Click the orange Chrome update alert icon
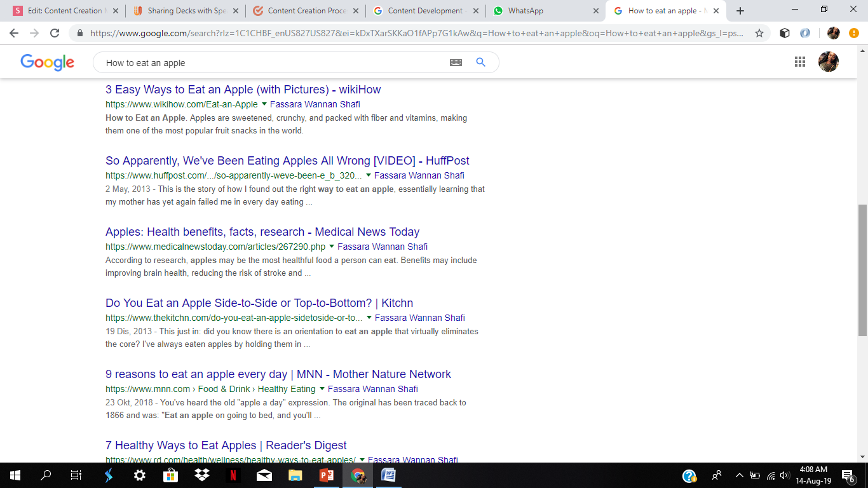Screen dimensions: 868x488 point(853,34)
